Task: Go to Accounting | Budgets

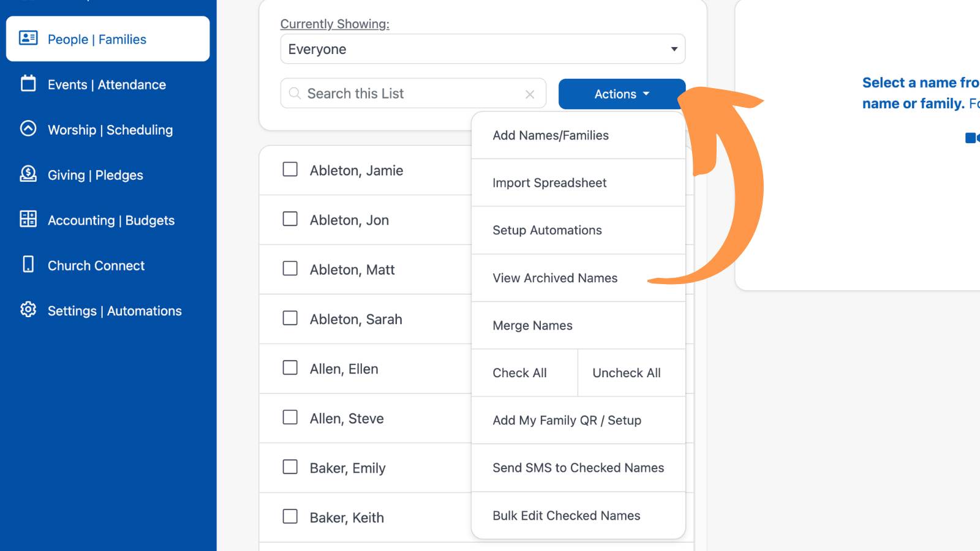Action: 108,220
